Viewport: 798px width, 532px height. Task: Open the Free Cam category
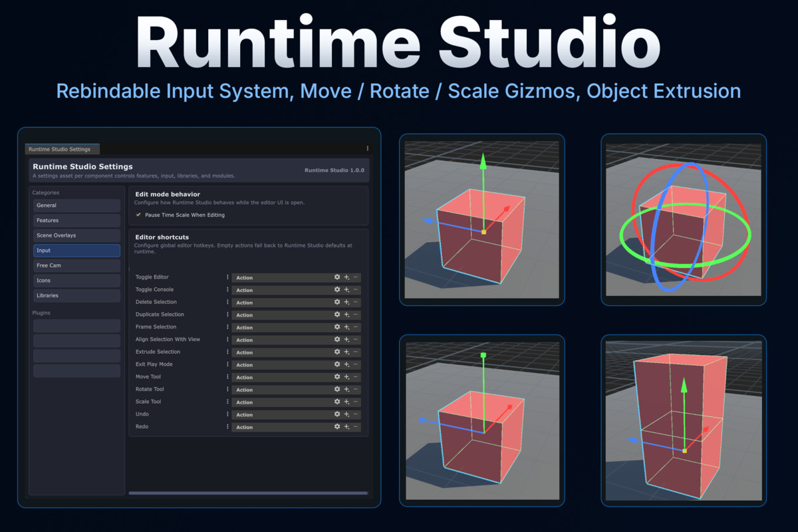[x=76, y=265]
